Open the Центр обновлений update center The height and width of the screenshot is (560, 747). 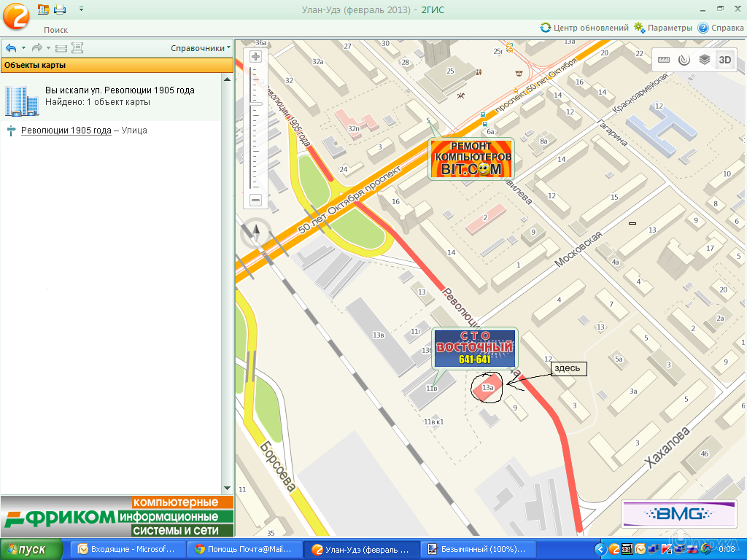point(584,28)
